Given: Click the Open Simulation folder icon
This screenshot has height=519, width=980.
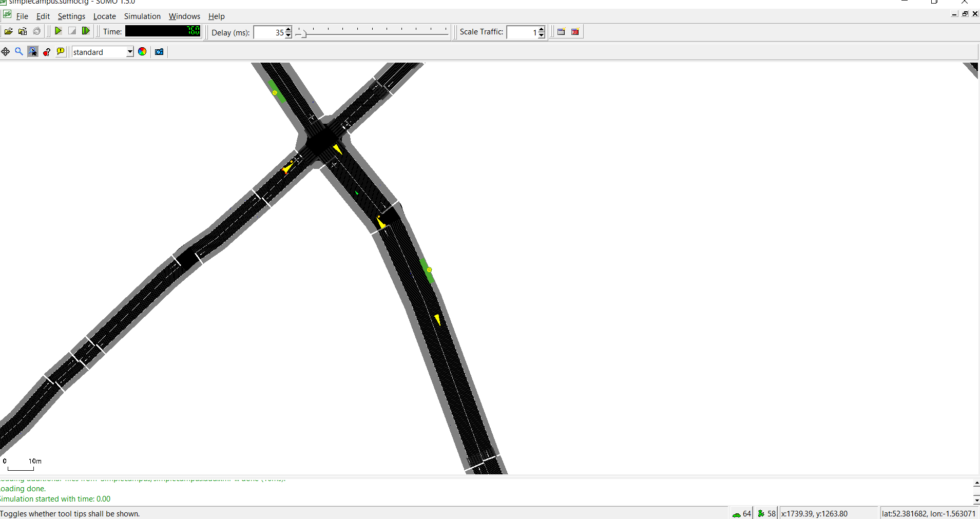Looking at the screenshot, I should click(8, 31).
